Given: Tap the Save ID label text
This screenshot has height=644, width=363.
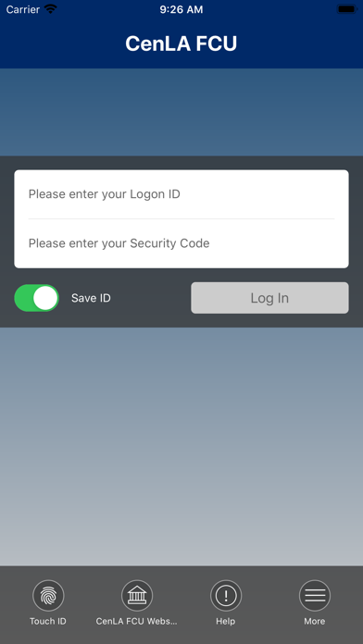Looking at the screenshot, I should (91, 298).
